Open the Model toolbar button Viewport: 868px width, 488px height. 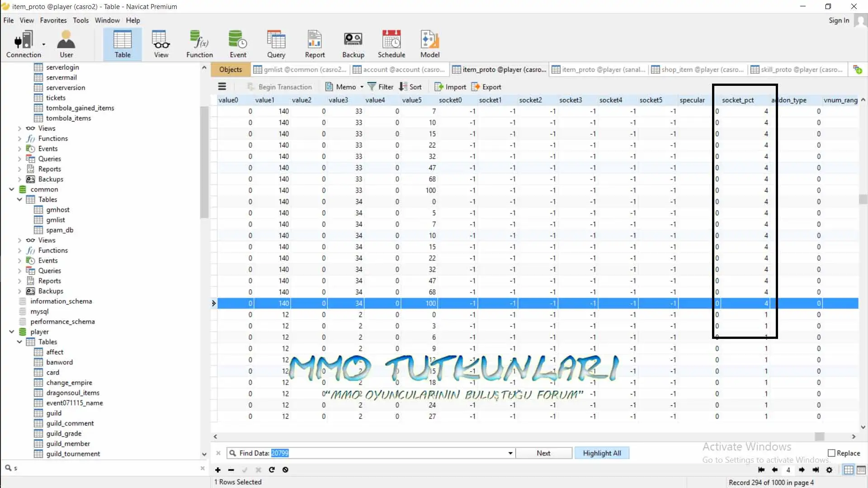click(430, 44)
